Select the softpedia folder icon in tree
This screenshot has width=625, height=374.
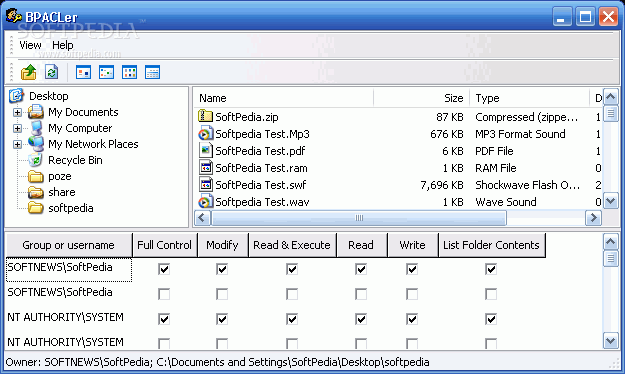tap(35, 208)
